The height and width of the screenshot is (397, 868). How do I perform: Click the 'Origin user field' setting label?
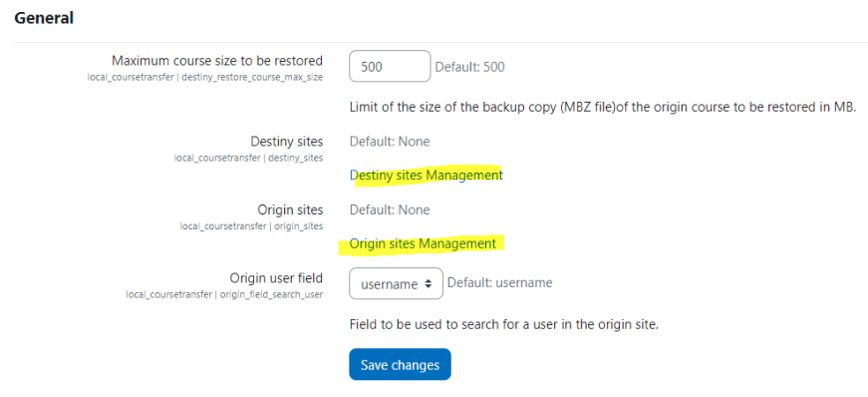coord(276,277)
